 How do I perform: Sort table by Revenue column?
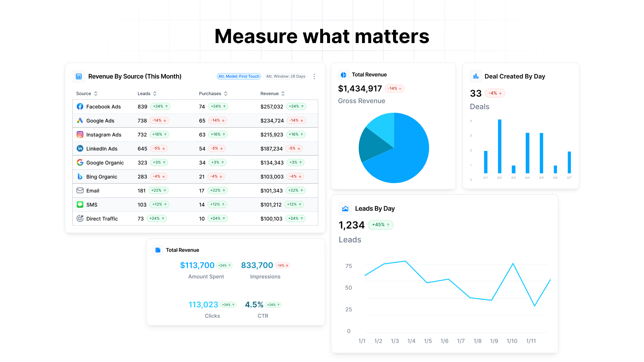click(x=283, y=94)
